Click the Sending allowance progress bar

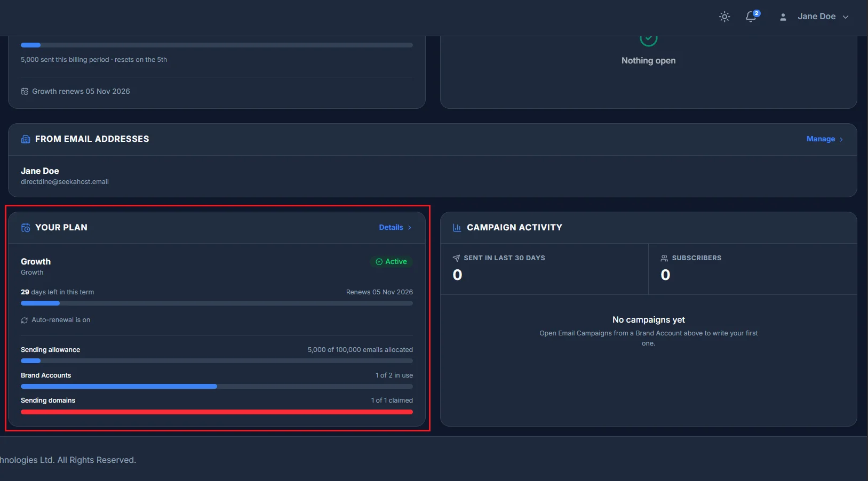pos(217,361)
